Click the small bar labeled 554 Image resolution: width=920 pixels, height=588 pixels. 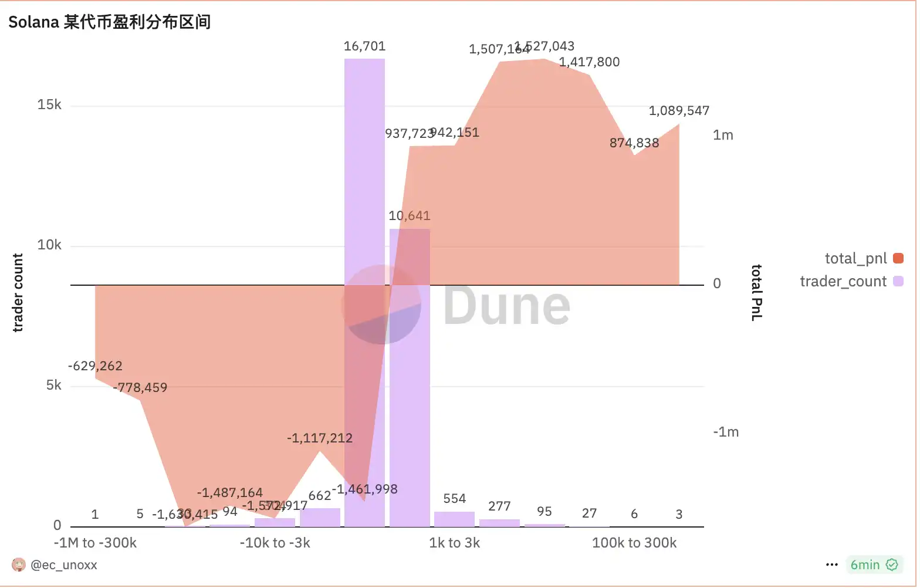pos(455,520)
